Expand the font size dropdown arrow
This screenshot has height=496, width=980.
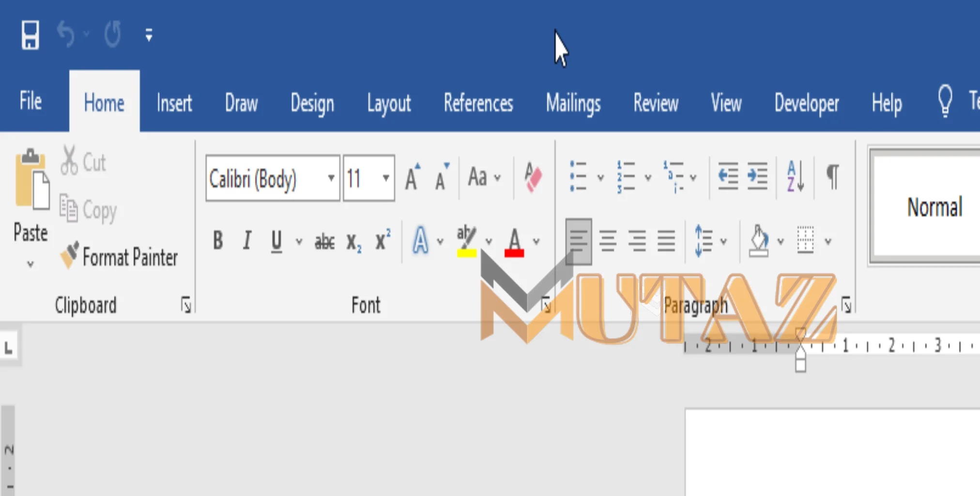click(x=386, y=178)
